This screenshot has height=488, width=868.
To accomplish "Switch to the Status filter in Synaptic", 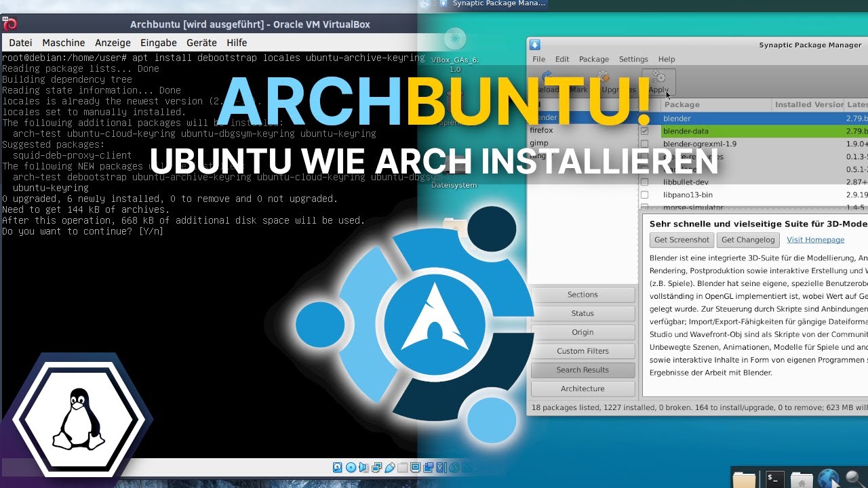I will 583,313.
